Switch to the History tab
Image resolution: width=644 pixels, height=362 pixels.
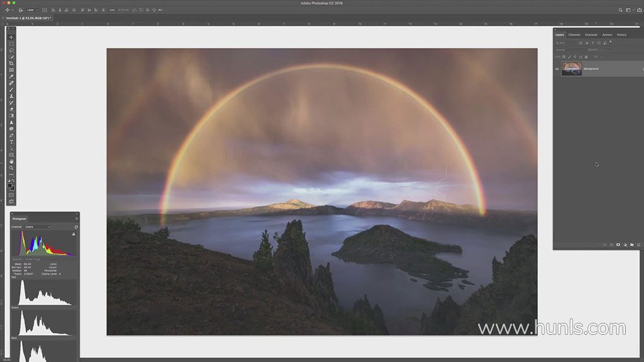click(622, 35)
